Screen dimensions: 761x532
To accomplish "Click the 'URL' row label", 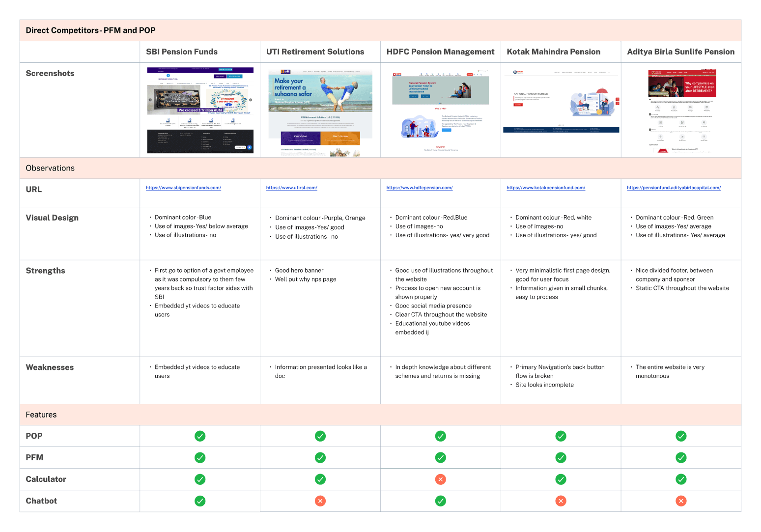I will click(x=34, y=190).
